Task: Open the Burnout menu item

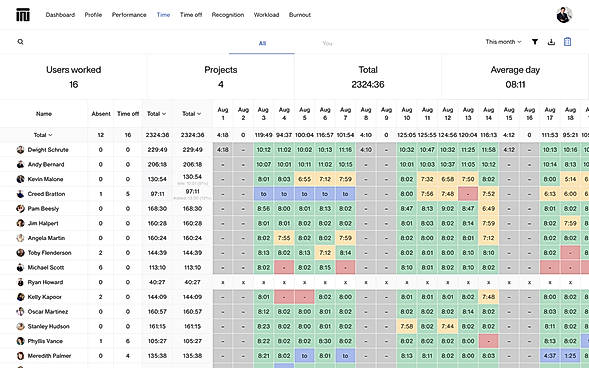Action: (300, 15)
